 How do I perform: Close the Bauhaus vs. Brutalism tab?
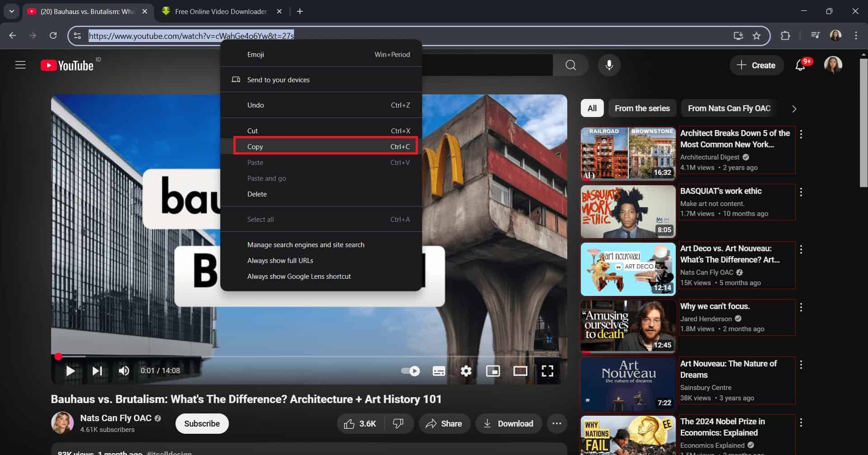(145, 11)
